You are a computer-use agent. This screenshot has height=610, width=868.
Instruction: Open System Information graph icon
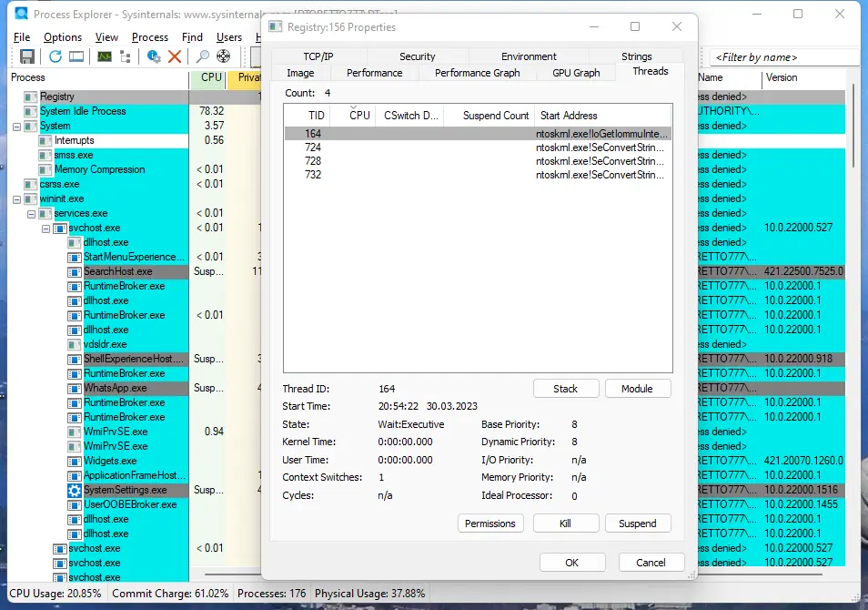click(104, 56)
